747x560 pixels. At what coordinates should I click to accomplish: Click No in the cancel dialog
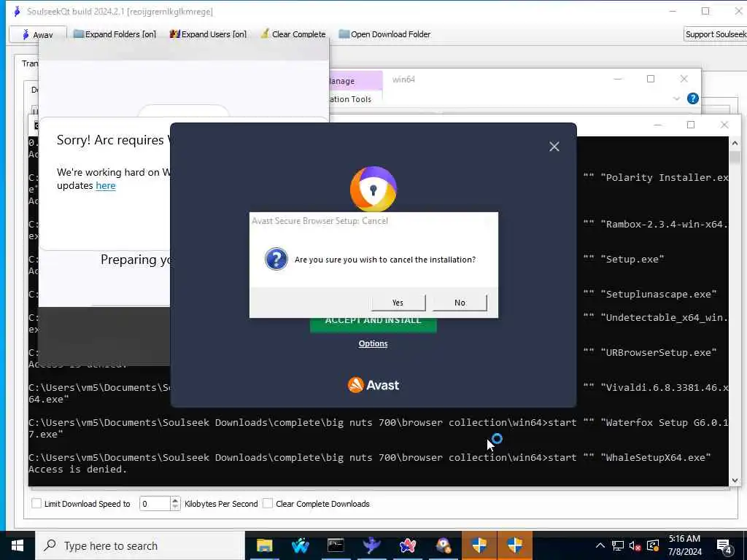pos(460,303)
